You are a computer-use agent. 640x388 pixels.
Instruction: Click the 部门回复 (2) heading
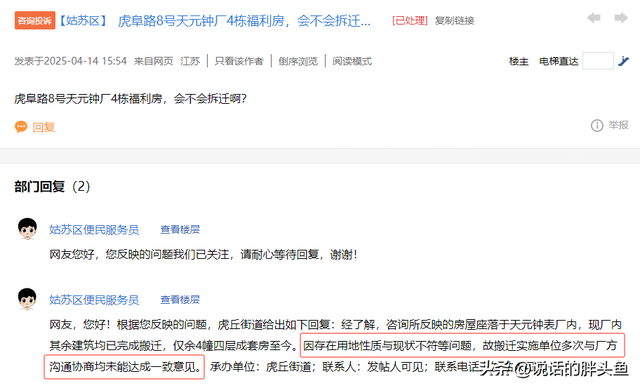tap(52, 186)
